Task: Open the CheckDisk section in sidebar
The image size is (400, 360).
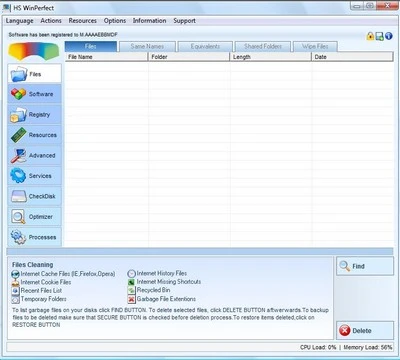Action: coord(35,196)
